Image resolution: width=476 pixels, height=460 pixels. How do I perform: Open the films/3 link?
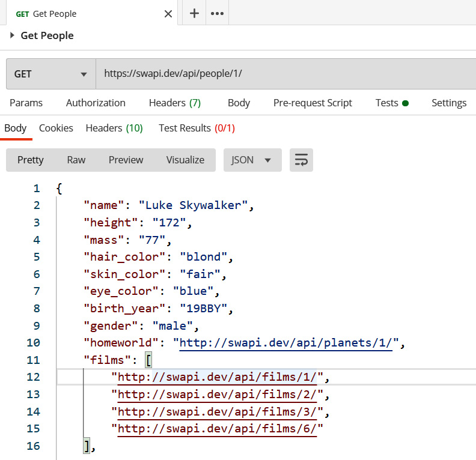(217, 412)
